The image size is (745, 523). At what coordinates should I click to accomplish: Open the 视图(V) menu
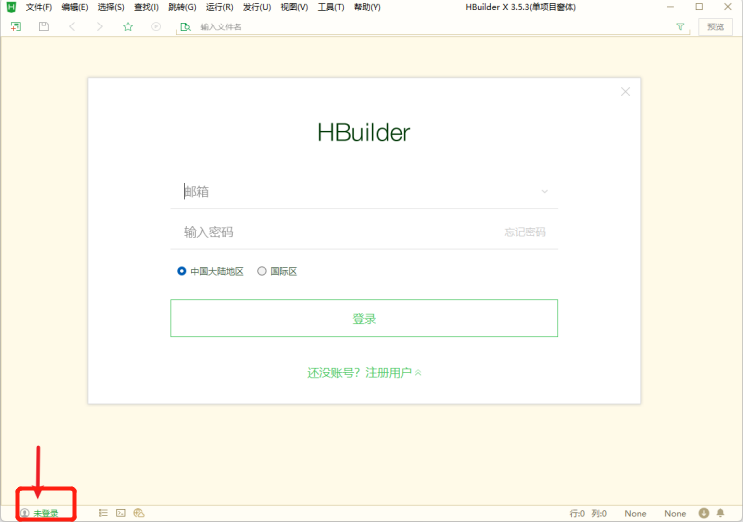pyautogui.click(x=294, y=7)
